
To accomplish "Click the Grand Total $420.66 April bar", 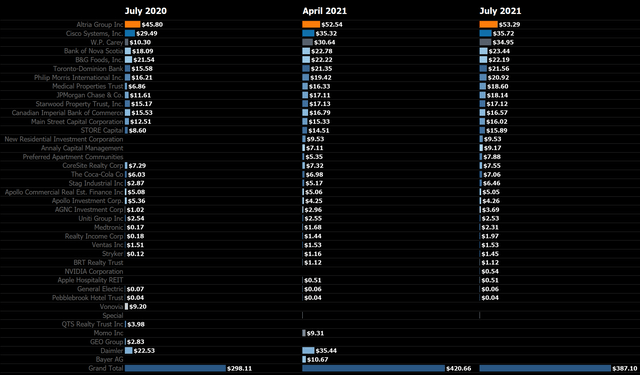I will tap(373, 368).
